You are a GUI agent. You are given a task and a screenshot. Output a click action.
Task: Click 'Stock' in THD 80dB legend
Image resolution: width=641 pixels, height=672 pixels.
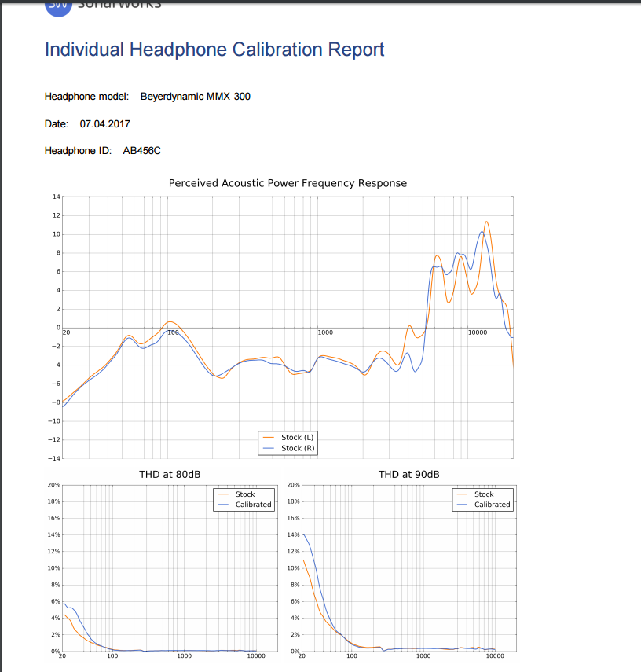pos(245,494)
